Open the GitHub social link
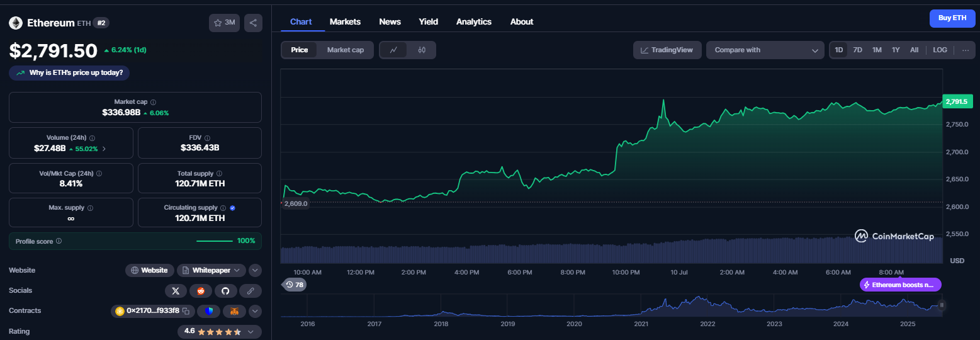 pos(225,290)
